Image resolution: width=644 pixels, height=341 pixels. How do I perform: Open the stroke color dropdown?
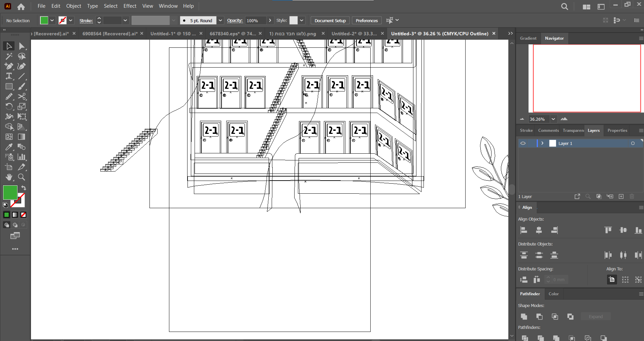click(x=71, y=21)
